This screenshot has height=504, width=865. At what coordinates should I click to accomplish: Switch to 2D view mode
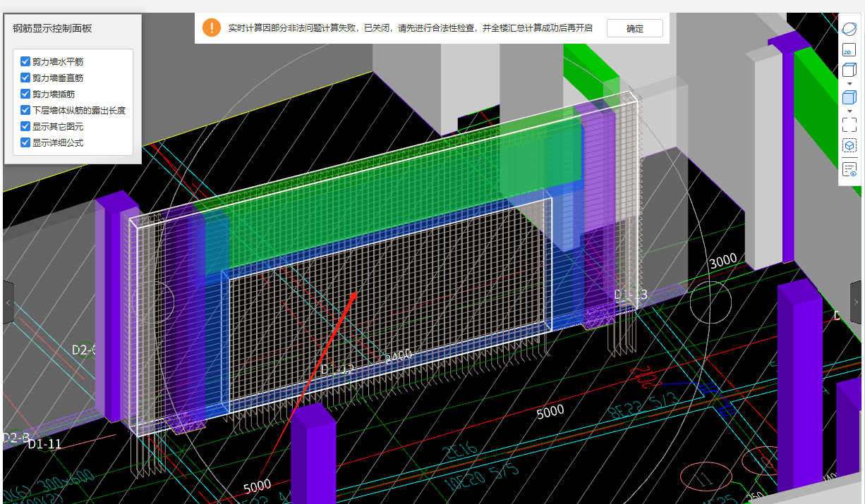849,49
